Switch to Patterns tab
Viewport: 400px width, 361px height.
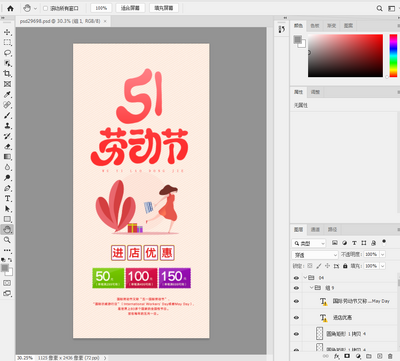pyautogui.click(x=348, y=26)
